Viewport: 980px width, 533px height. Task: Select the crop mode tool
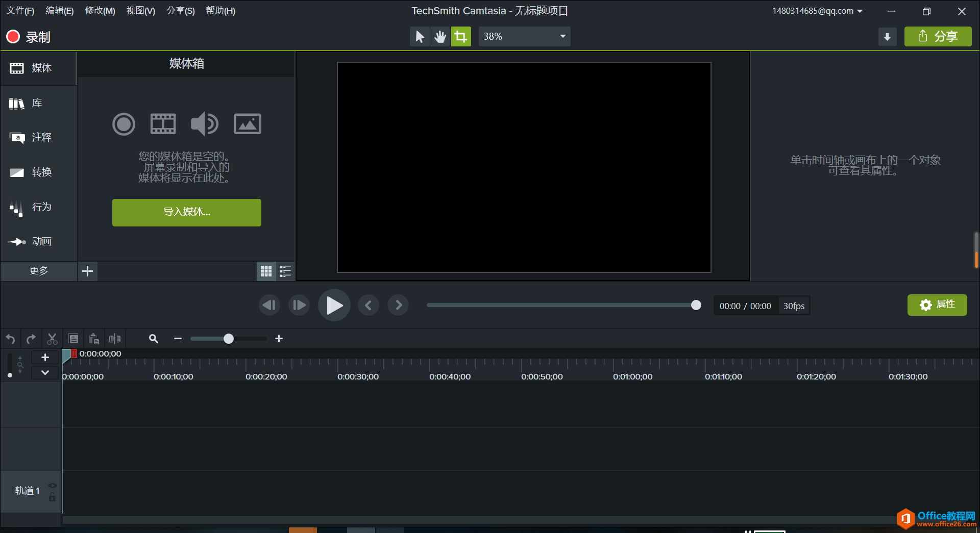(460, 37)
